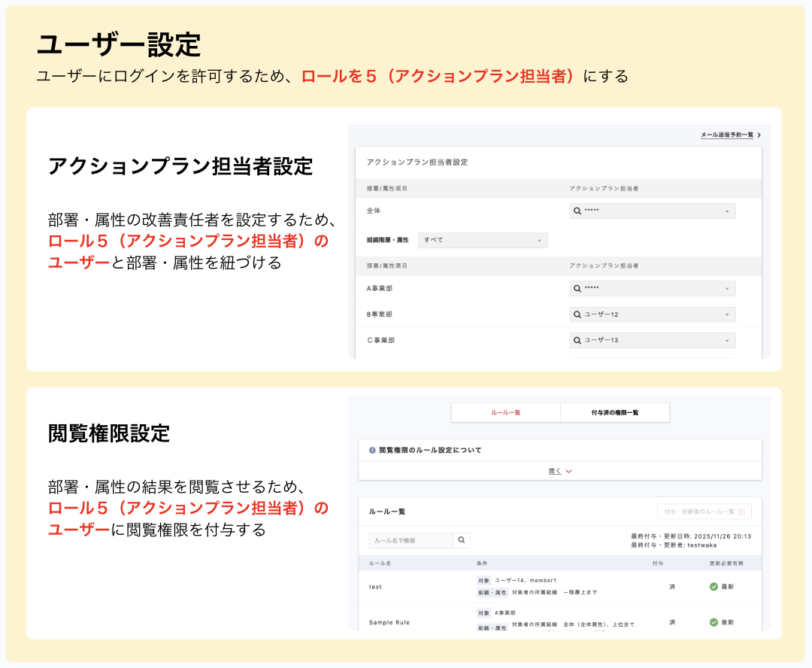Click the magnifier icon in the C事業部 selector

click(x=576, y=340)
